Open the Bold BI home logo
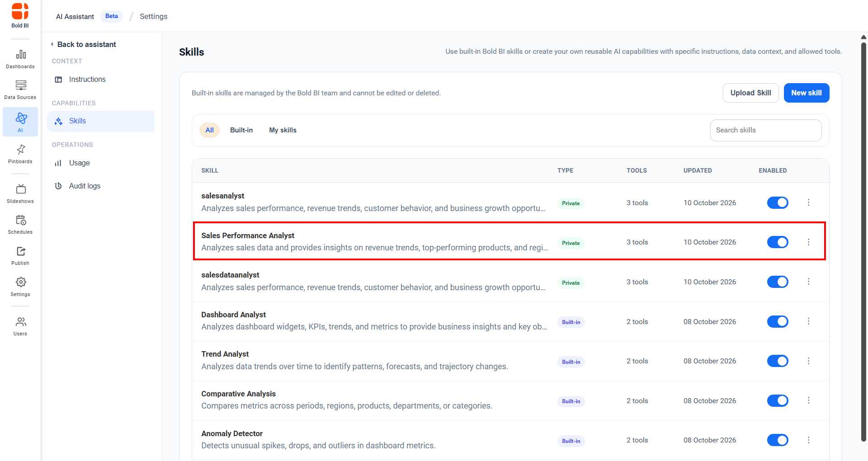This screenshot has height=461, width=868. 20,15
